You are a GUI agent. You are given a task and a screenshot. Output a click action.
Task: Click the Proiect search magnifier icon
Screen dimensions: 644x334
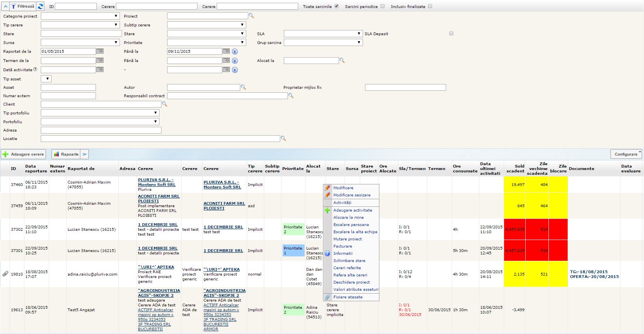click(251, 16)
